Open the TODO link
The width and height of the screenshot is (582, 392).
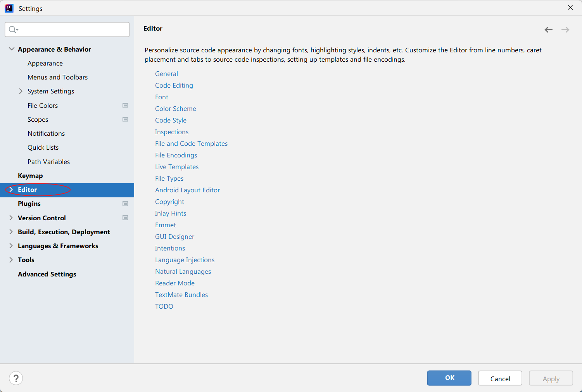(x=164, y=306)
